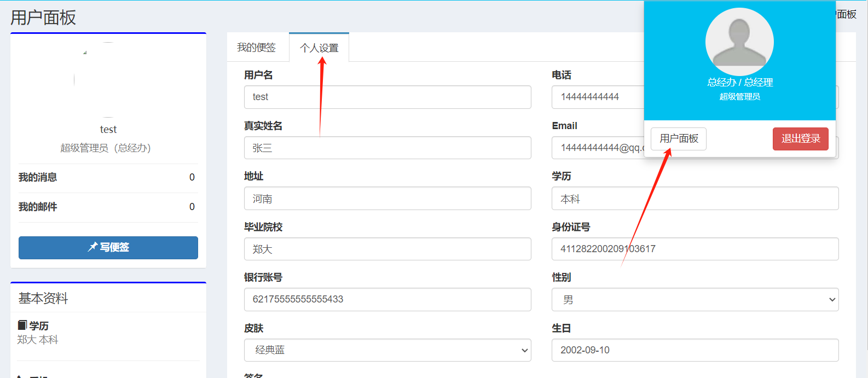Open the 皮肤 dropdown showing 经典蓝

(387, 350)
